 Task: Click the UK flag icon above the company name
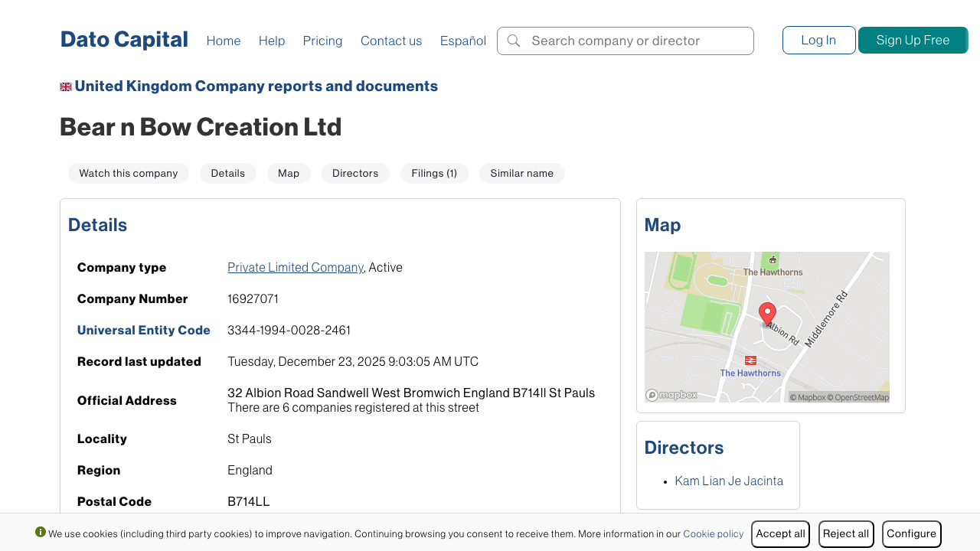click(x=65, y=86)
